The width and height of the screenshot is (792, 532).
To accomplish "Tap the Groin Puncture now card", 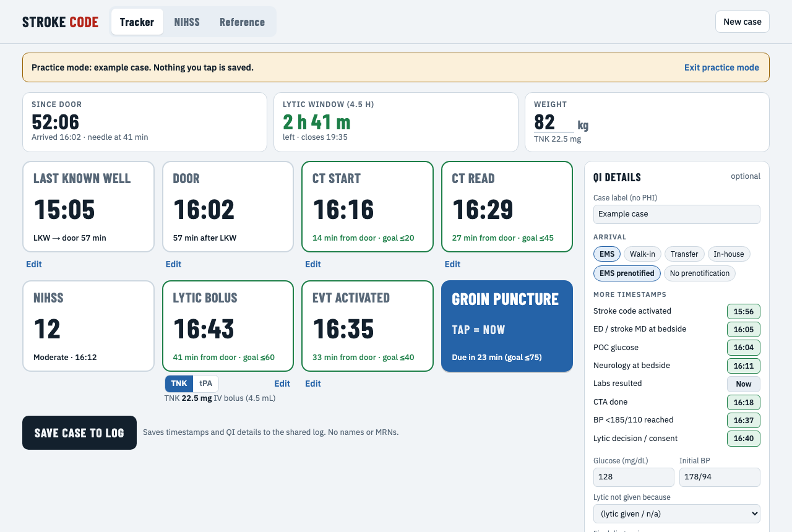I will tap(507, 326).
